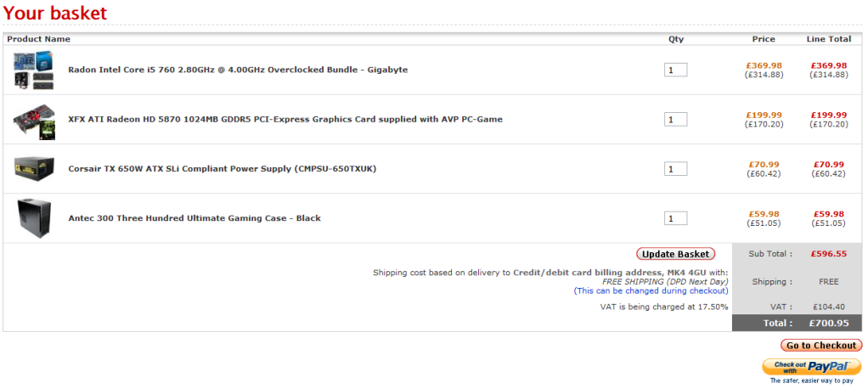This screenshot has height=389, width=868.
Task: Open the XFX Radeon HD 5870 product image
Action: 34,120
